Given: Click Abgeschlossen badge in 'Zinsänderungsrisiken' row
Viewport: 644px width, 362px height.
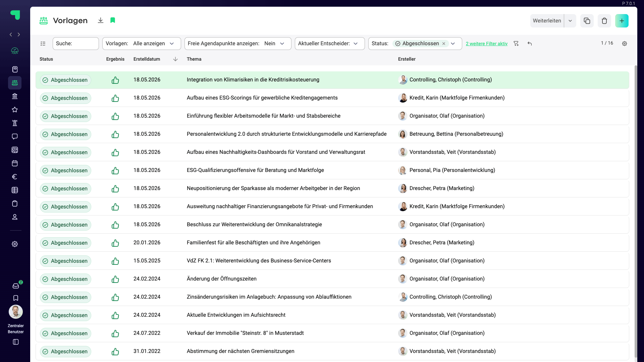Looking at the screenshot, I should point(65,297).
